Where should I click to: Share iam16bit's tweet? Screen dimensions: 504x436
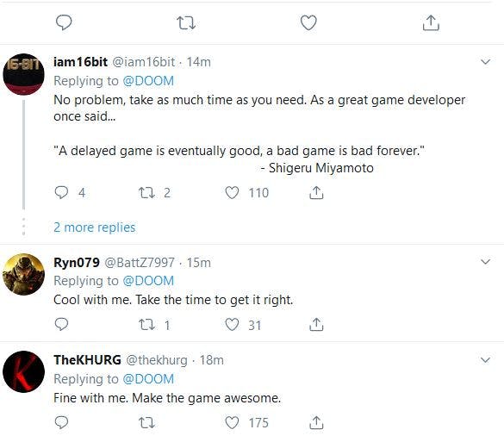pyautogui.click(x=316, y=193)
